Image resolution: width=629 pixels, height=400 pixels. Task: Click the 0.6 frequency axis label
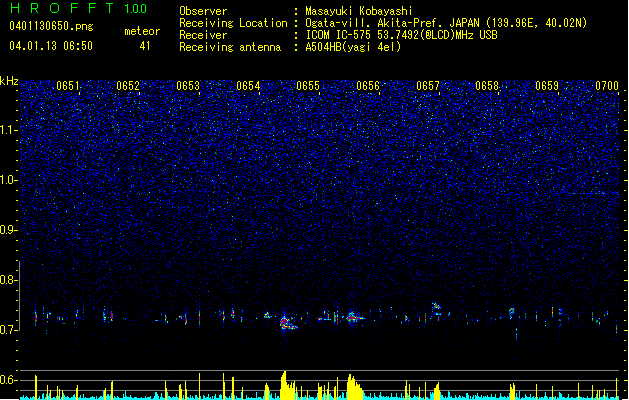[x=8, y=380]
